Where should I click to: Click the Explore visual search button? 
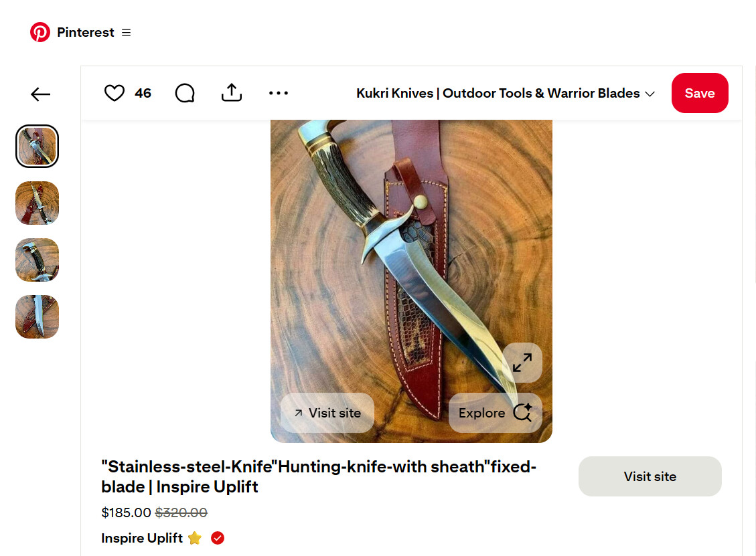495,413
